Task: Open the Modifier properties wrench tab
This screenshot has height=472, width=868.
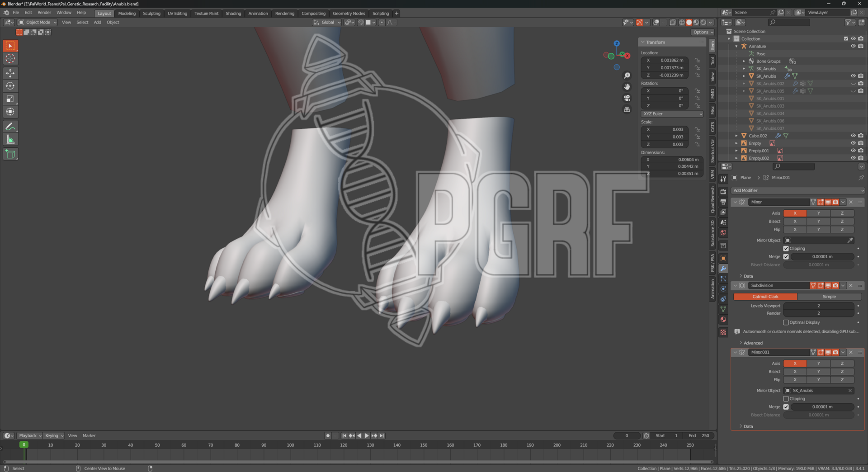Action: (x=723, y=269)
